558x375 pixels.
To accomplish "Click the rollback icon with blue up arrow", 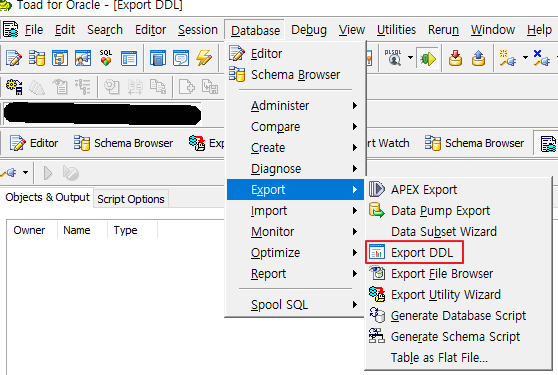I will coord(478,58).
